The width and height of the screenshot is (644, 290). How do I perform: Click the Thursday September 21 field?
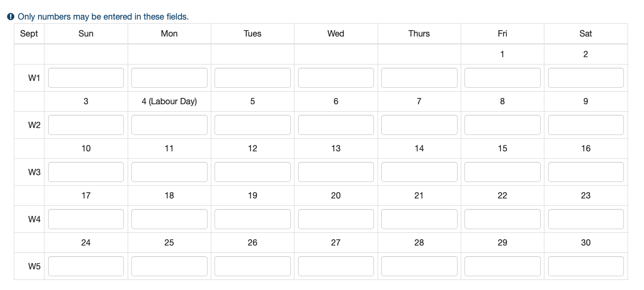pyautogui.click(x=419, y=219)
